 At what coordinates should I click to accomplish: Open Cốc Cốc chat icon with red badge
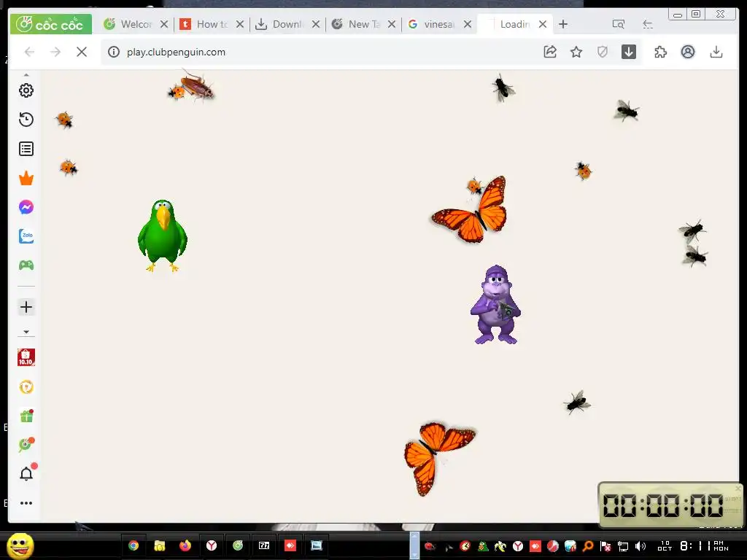[27, 444]
